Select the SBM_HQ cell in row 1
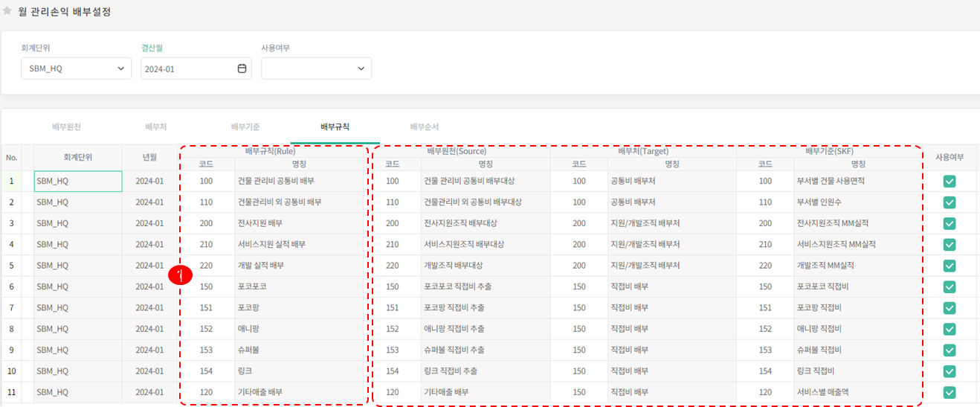The height and width of the screenshot is (407, 980). pos(78,182)
